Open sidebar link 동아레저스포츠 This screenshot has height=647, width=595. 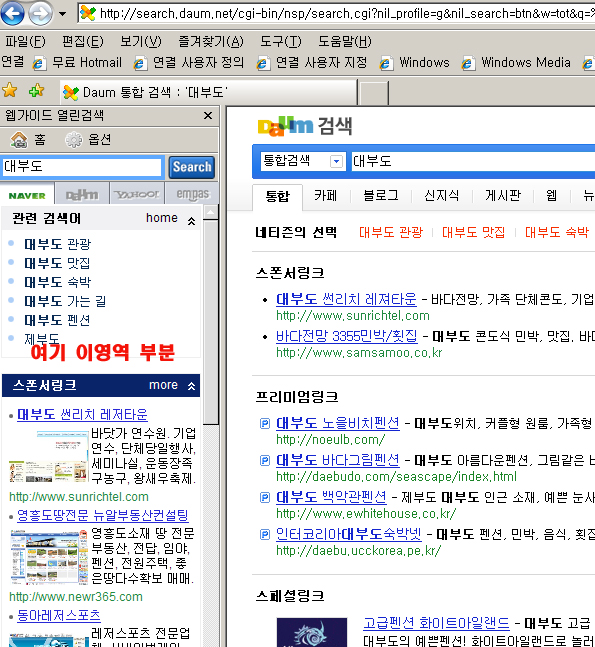tap(59, 616)
